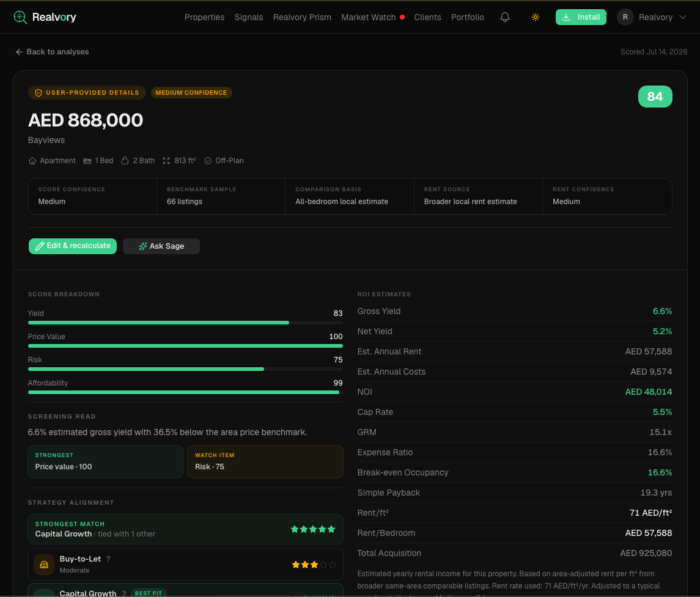
Task: Click Edit & recalculate button
Action: (x=73, y=246)
